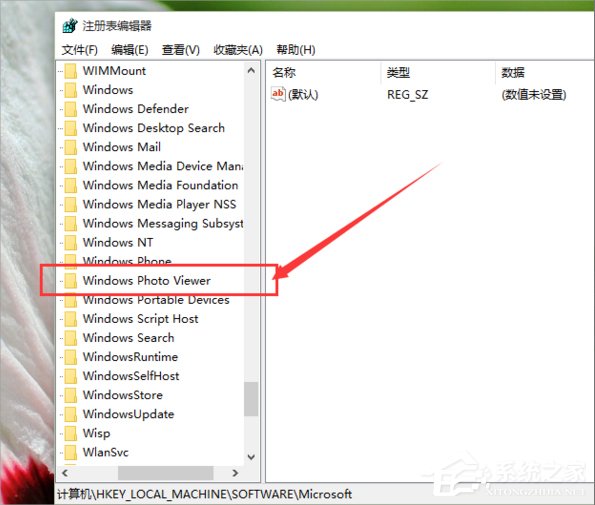Click the tree vertical scrollbar thumb
595x505 pixels.
tap(251, 399)
